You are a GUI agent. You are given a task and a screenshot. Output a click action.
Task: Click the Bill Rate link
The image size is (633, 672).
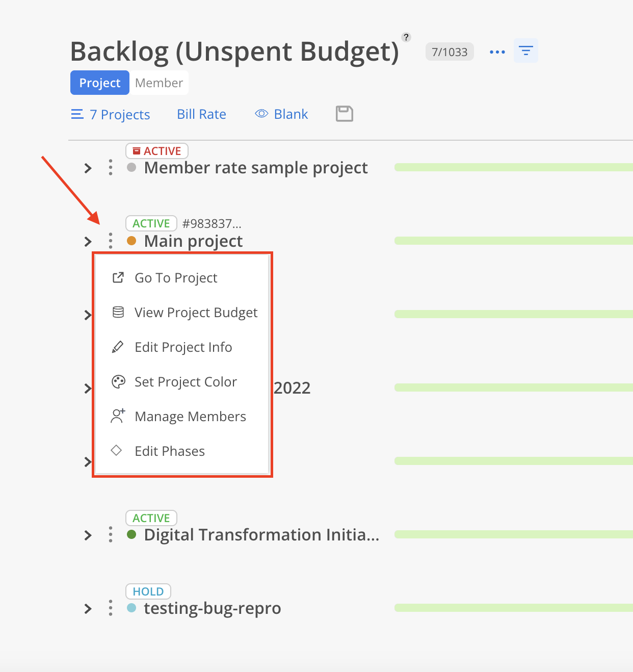point(201,114)
